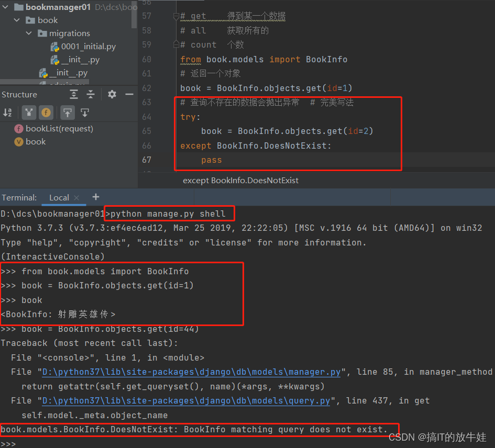The width and height of the screenshot is (495, 448).
Task: Click 'pass' statement on line 67
Action: click(x=212, y=160)
